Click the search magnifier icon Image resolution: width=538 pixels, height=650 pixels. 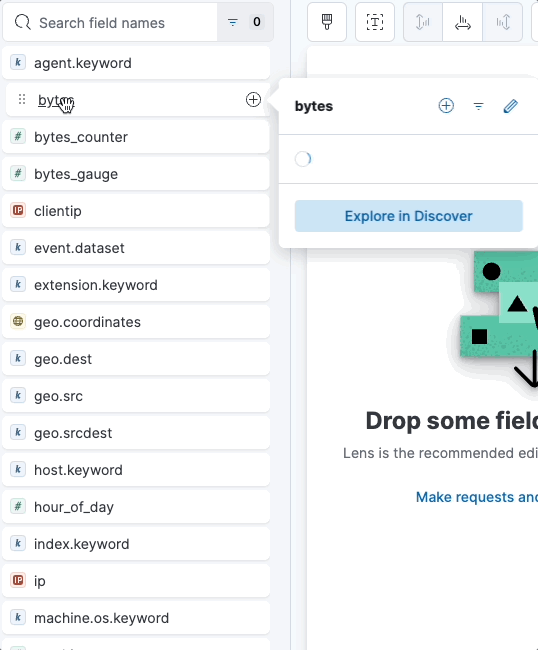[x=22, y=22]
